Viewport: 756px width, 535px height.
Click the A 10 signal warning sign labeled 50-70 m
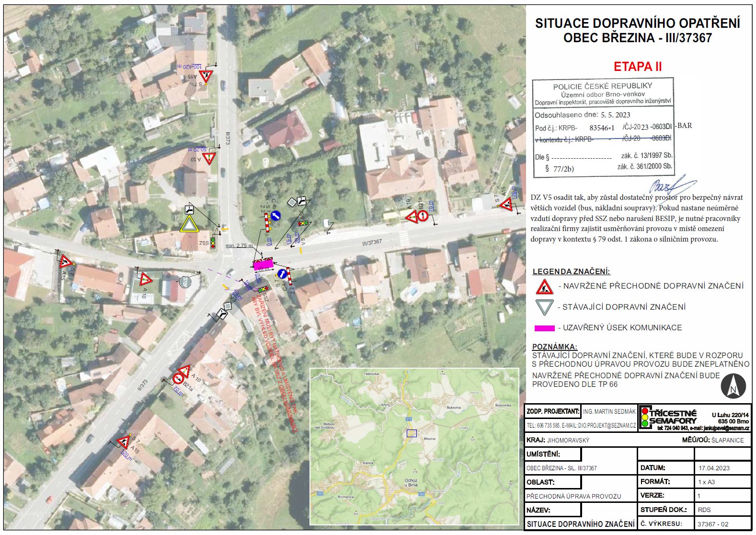209,158
